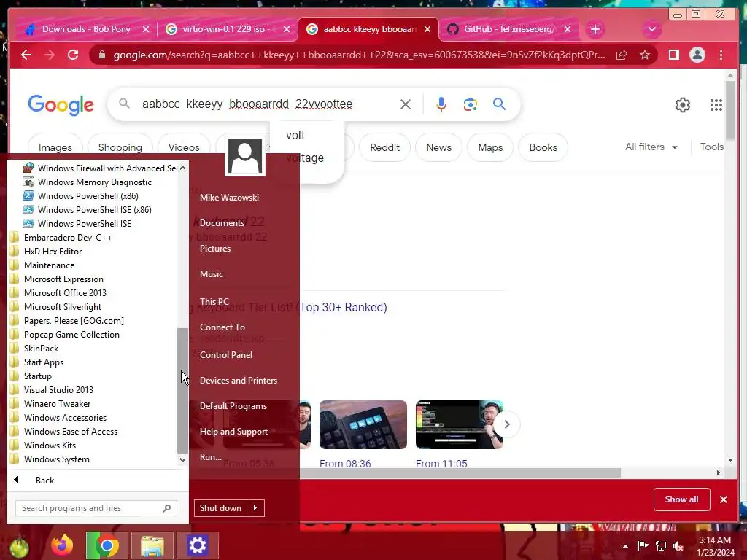Select the News search filter

[438, 147]
